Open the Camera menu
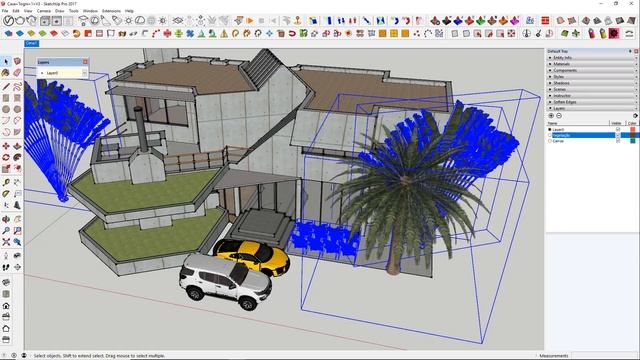This screenshot has width=640, height=360. pos(44,11)
